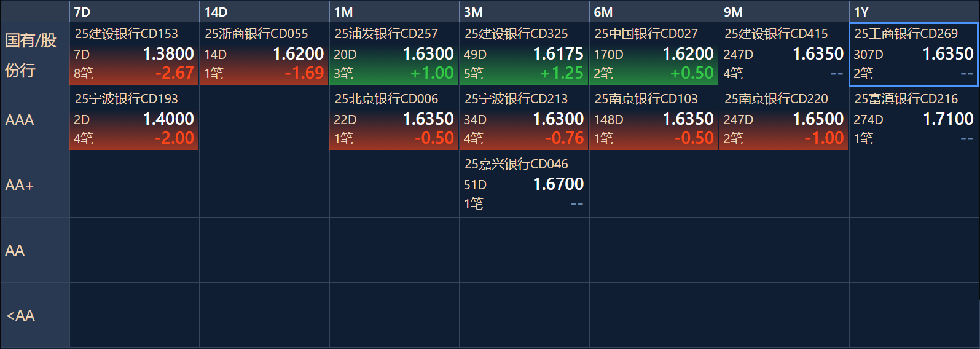Click the 国有/股份行 row label
The width and height of the screenshot is (980, 349).
coord(34,55)
